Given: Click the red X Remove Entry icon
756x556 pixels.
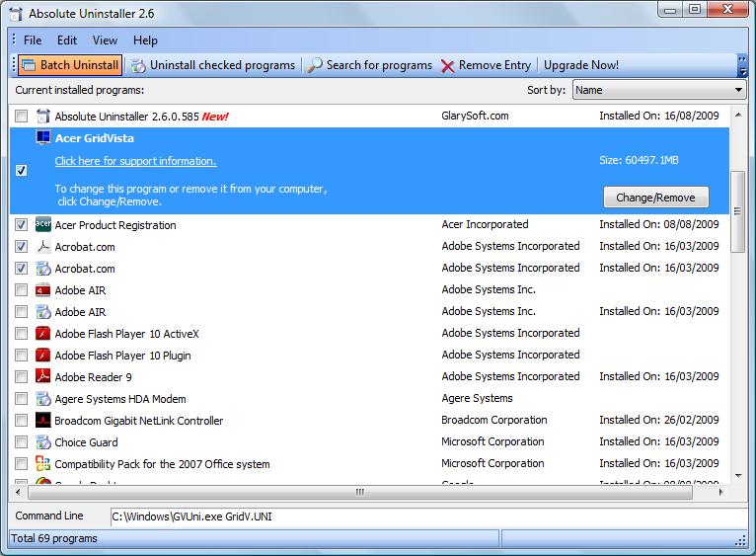Looking at the screenshot, I should tap(448, 65).
